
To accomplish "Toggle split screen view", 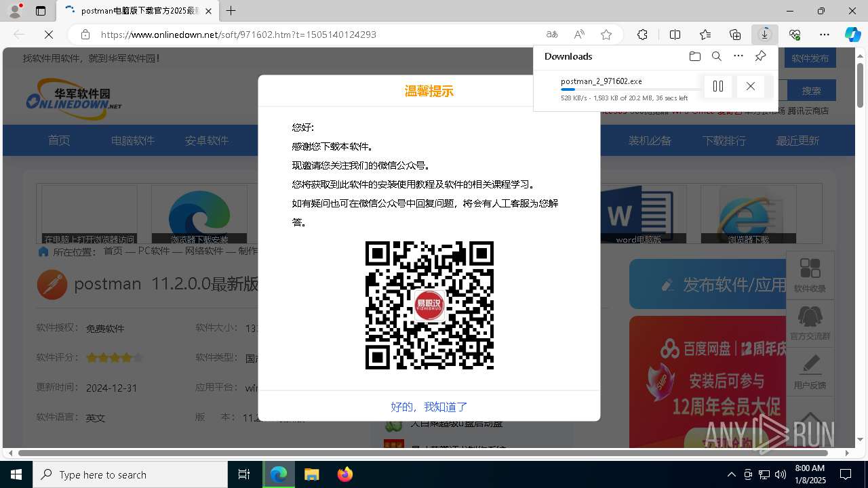I will click(675, 35).
